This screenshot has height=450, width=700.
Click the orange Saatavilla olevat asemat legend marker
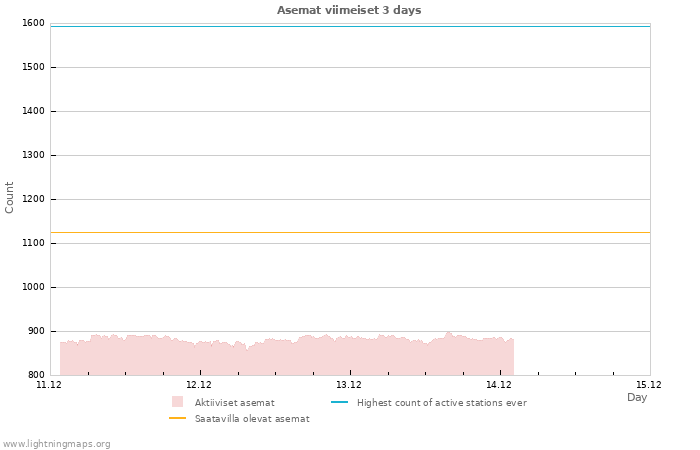click(178, 418)
